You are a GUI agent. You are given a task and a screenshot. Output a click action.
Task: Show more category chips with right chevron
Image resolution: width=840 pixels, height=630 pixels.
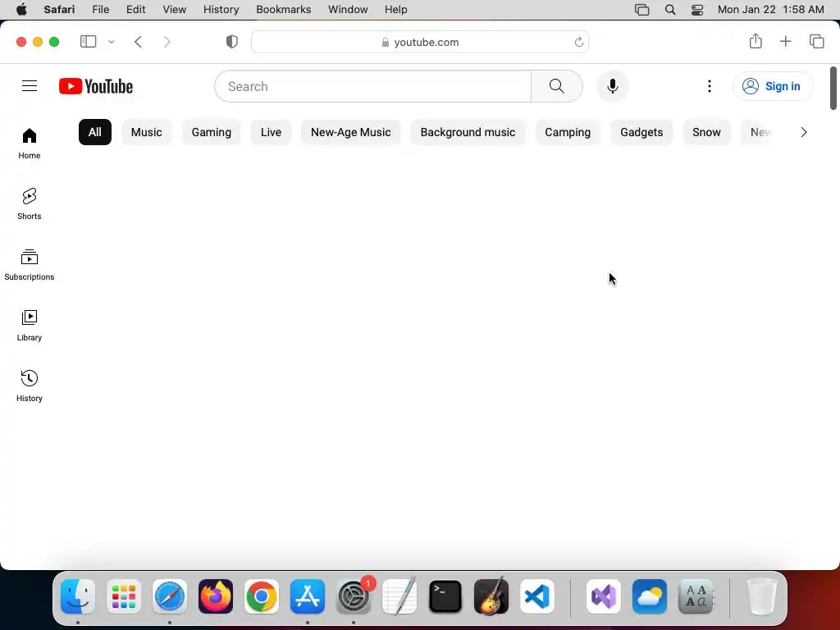click(x=803, y=132)
